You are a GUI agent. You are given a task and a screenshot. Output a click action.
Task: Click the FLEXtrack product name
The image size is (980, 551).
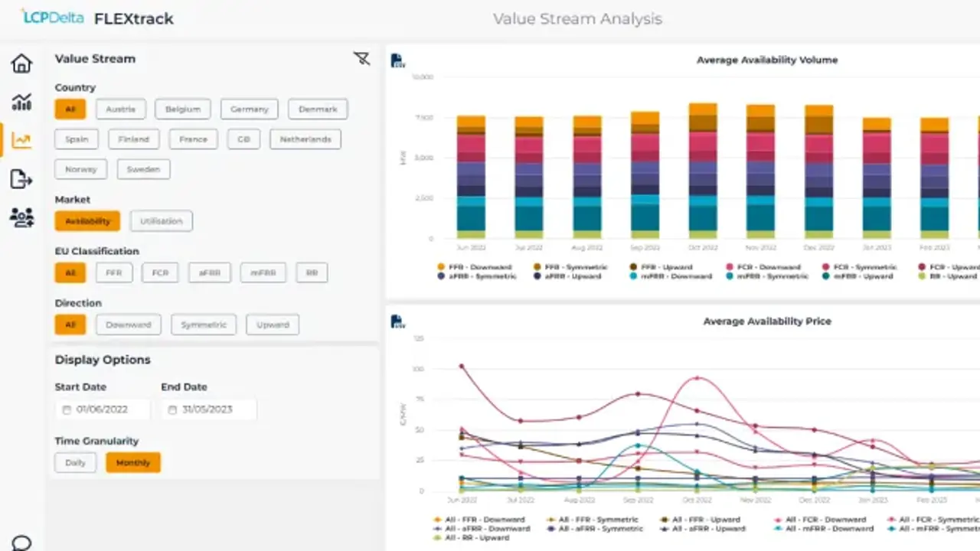[x=134, y=18]
